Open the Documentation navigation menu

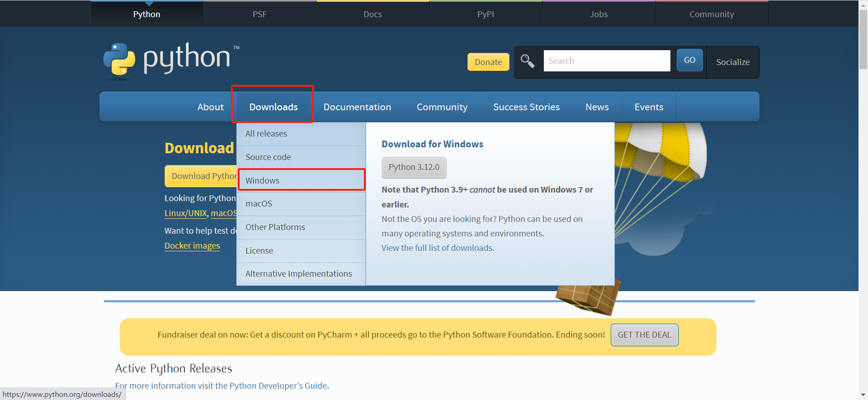click(x=357, y=107)
